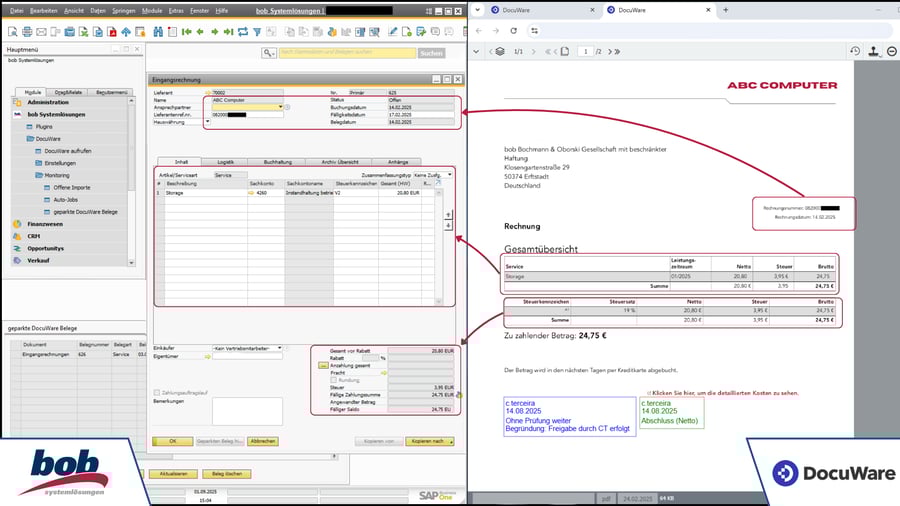Open the Zusammenfassungstyp dropdown
Screen dimensions: 900x506
449,175
